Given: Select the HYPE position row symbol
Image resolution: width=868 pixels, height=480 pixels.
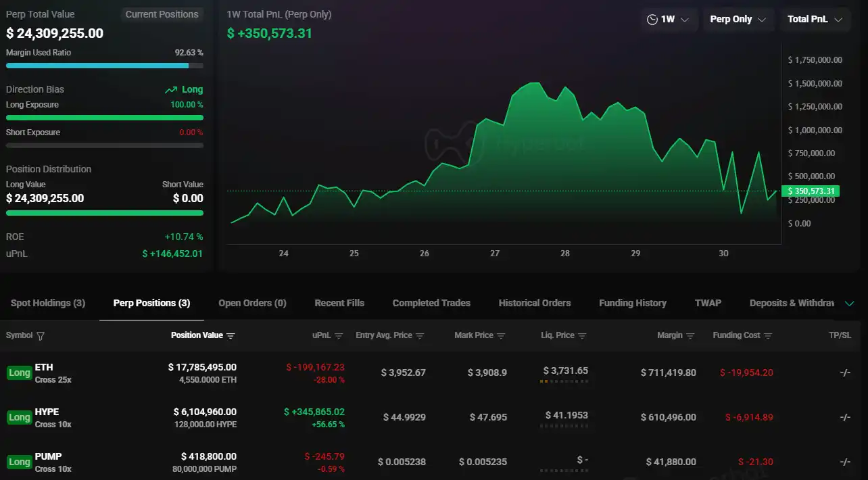Looking at the screenshot, I should click(47, 412).
